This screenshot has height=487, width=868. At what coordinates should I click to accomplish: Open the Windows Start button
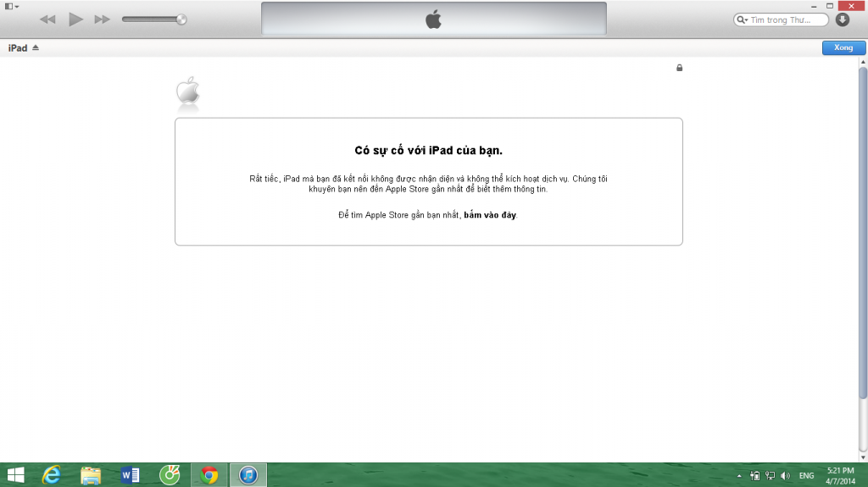coord(15,475)
